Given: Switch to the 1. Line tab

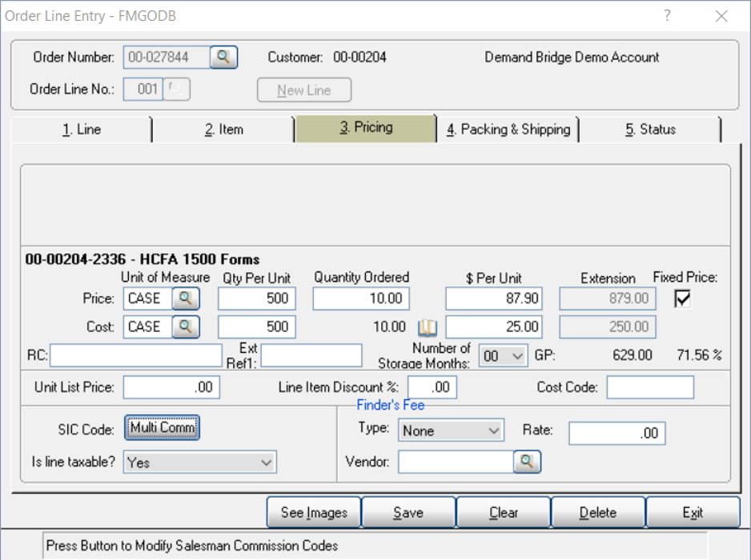Looking at the screenshot, I should click(x=82, y=130).
